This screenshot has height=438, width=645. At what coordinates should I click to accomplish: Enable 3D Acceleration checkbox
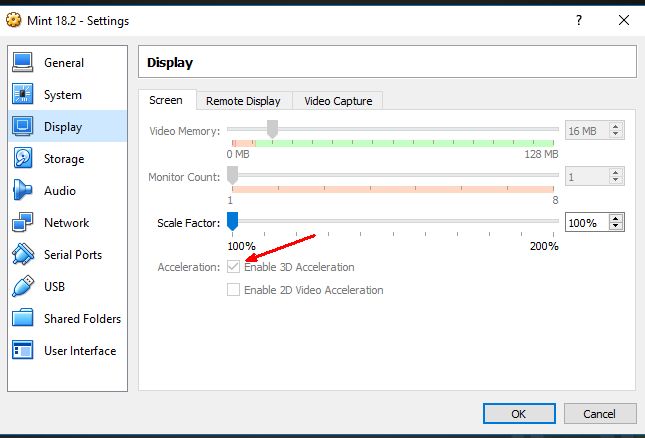tap(233, 267)
